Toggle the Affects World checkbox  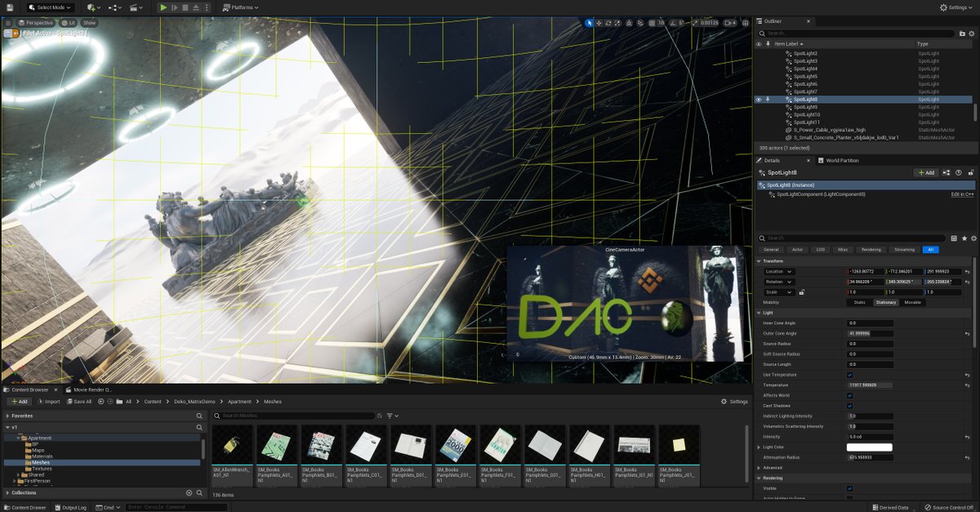pyautogui.click(x=850, y=395)
